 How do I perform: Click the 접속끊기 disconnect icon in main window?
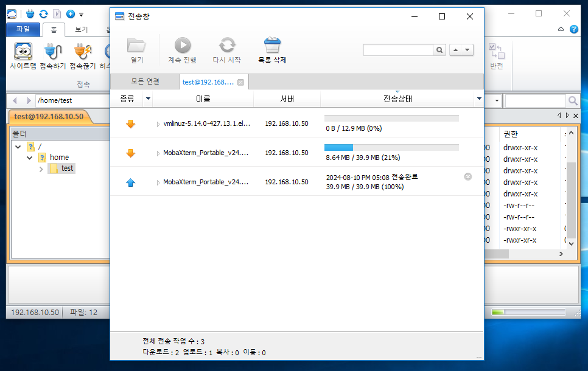[x=83, y=51]
